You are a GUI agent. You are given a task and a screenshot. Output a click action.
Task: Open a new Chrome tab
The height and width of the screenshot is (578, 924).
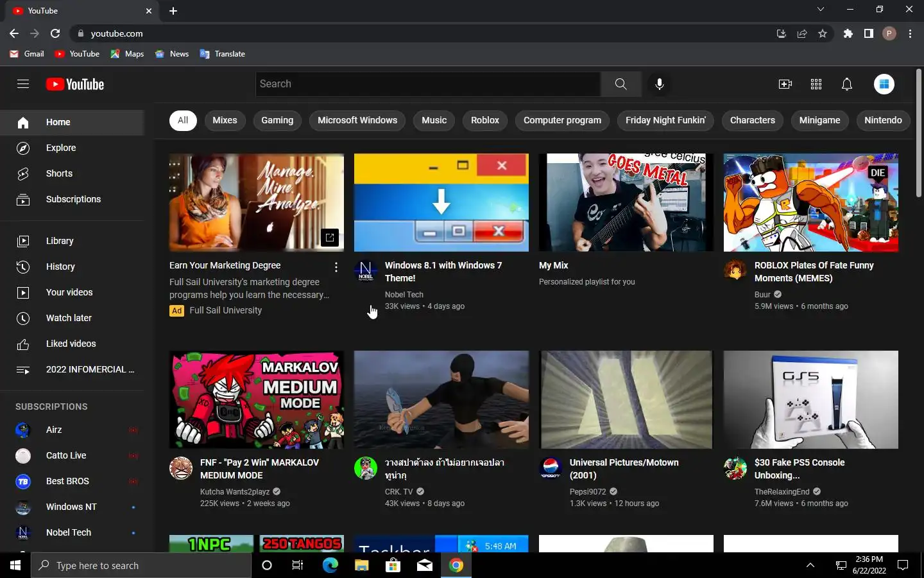(173, 11)
